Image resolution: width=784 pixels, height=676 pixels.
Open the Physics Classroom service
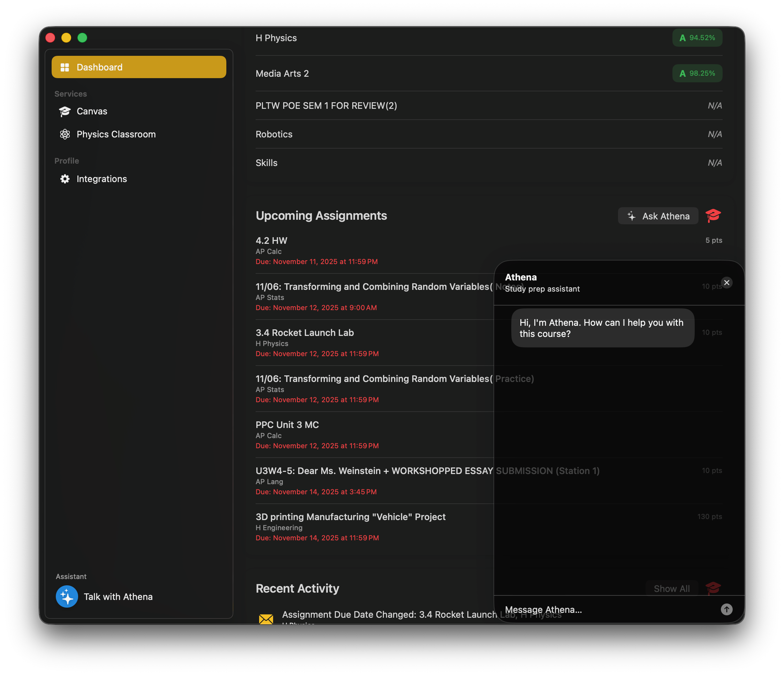coord(116,134)
